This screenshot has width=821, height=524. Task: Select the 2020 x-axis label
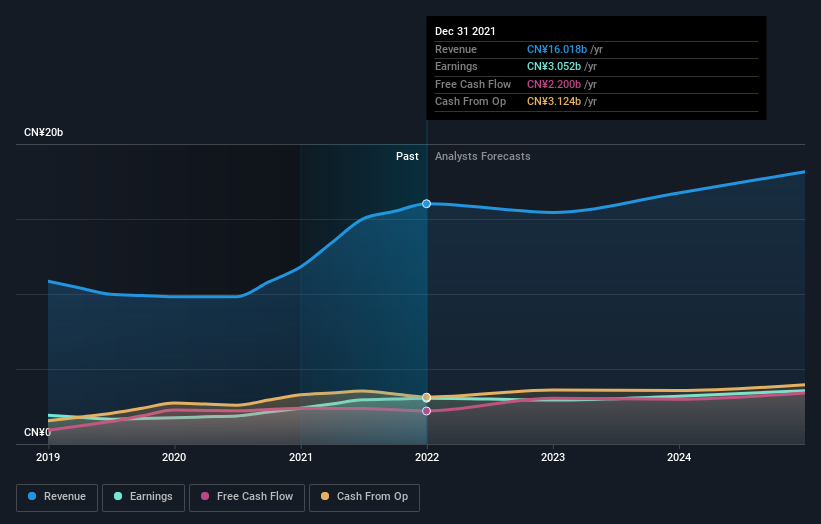[174, 458]
